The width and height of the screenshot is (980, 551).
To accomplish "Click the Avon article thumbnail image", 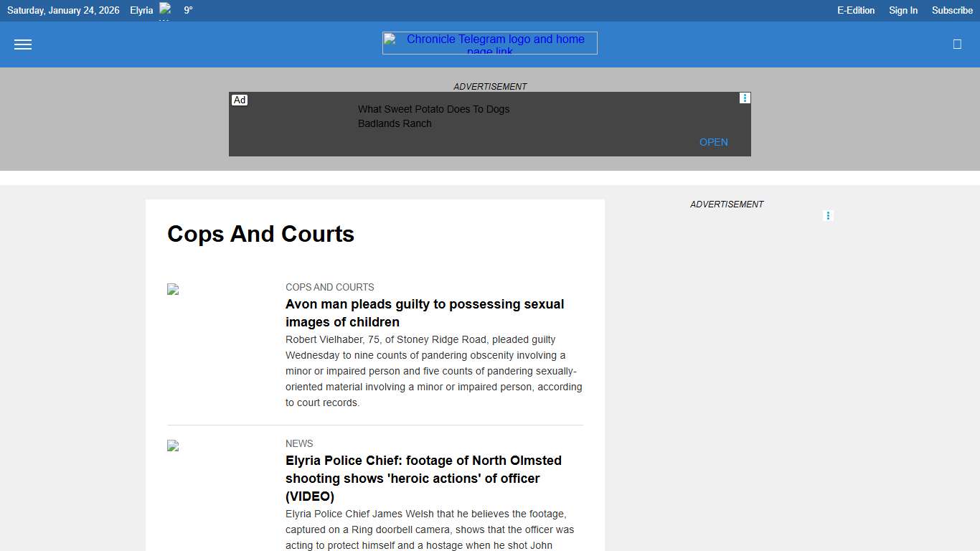I will 172,289.
